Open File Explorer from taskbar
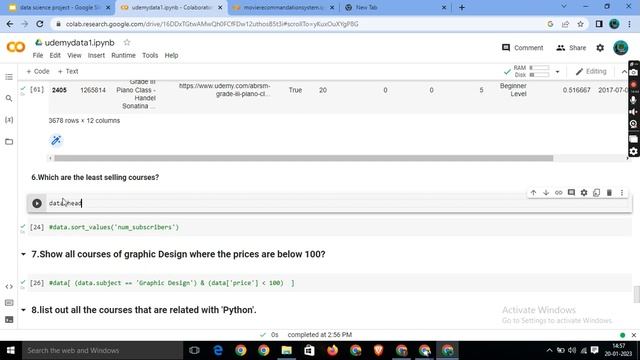 tap(287, 351)
